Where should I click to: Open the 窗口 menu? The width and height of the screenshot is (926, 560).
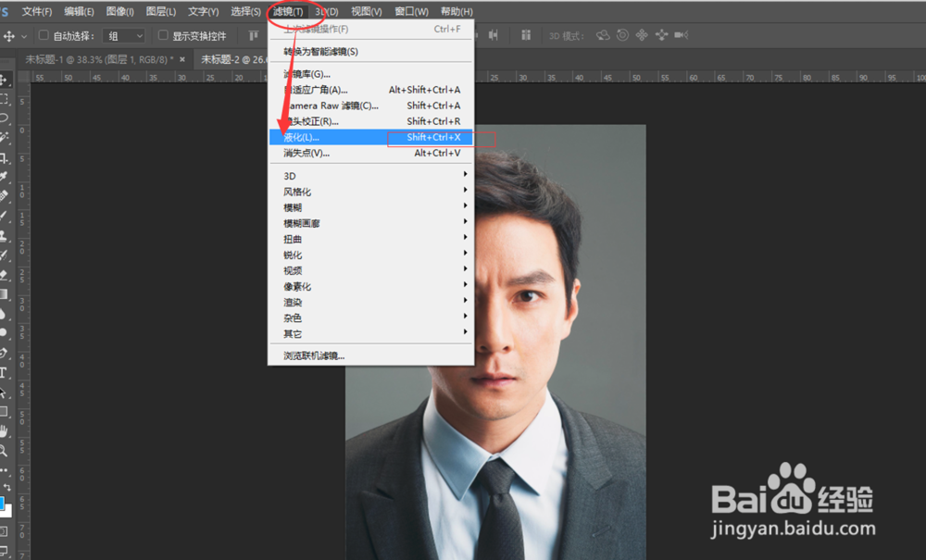[410, 11]
